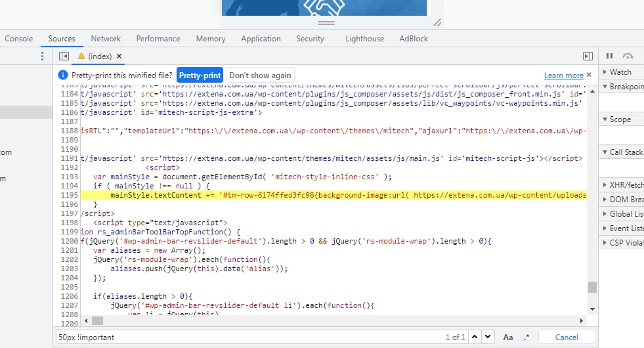The width and height of the screenshot is (644, 348).
Task: Click the vertical scrollbar thumb
Action: coord(592,287)
